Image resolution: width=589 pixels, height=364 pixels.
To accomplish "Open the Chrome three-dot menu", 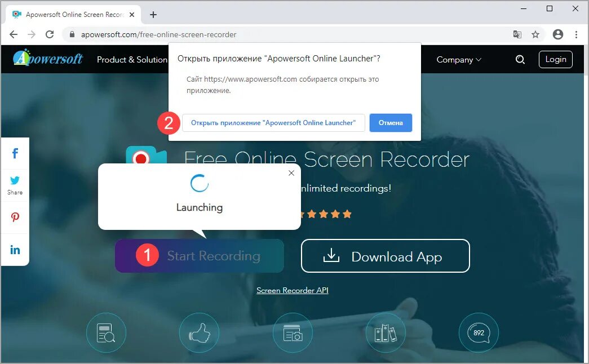I will click(576, 34).
